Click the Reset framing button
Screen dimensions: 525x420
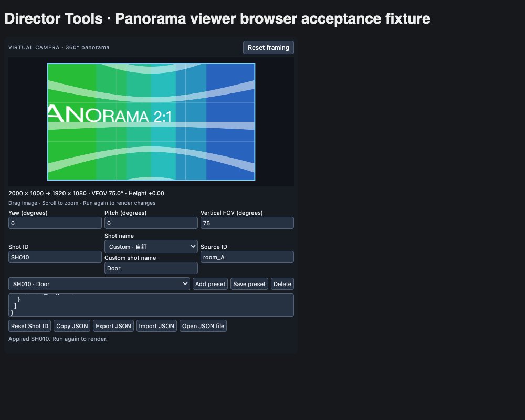(x=268, y=48)
